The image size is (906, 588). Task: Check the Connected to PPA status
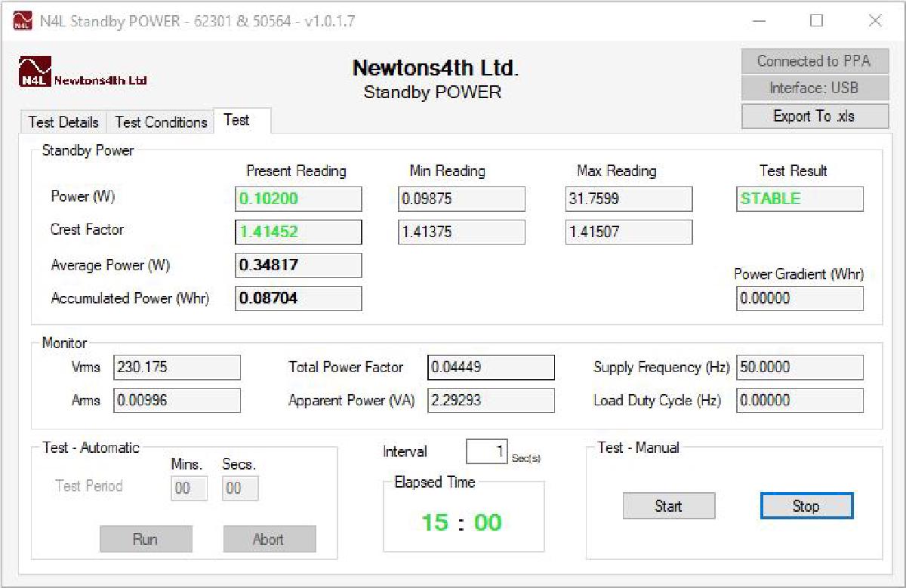tap(814, 61)
